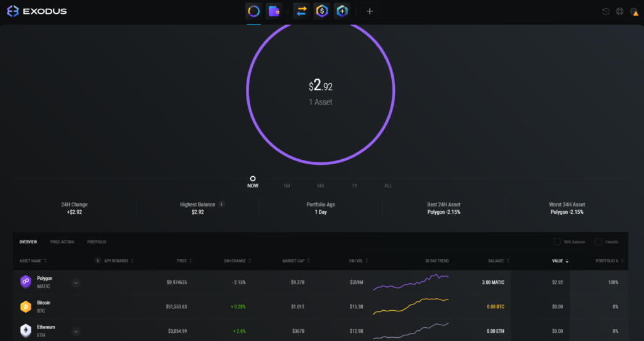Image resolution: width=644 pixels, height=341 pixels.
Task: Click the +0.28% Bitcoin change value
Action: click(x=238, y=306)
